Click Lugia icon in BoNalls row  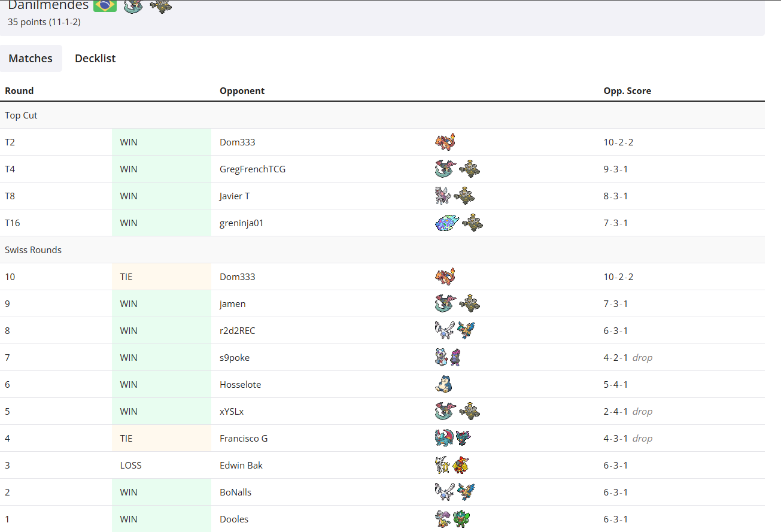click(445, 492)
